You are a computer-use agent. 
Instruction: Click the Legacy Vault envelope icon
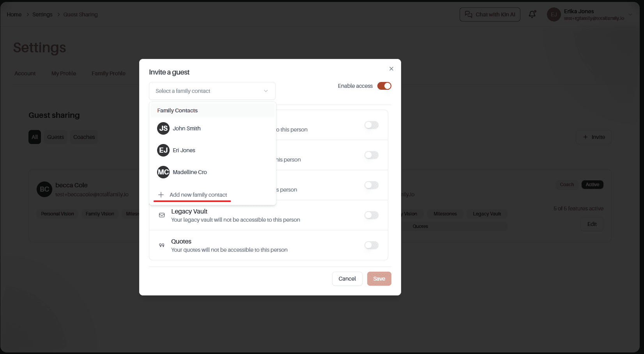162,215
